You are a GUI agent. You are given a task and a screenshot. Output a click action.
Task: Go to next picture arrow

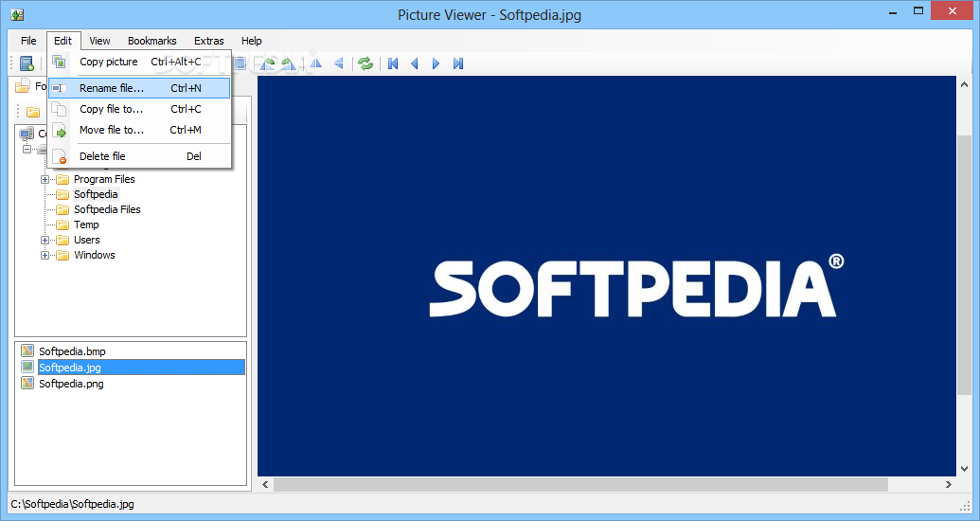[x=437, y=63]
